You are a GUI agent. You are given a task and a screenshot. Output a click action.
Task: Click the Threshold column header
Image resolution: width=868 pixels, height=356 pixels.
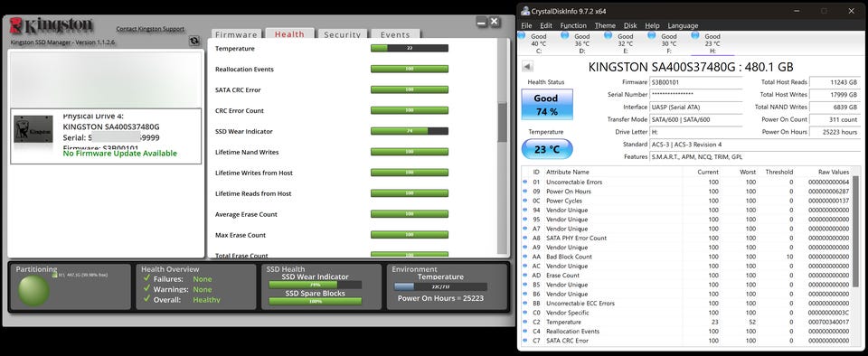(778, 172)
